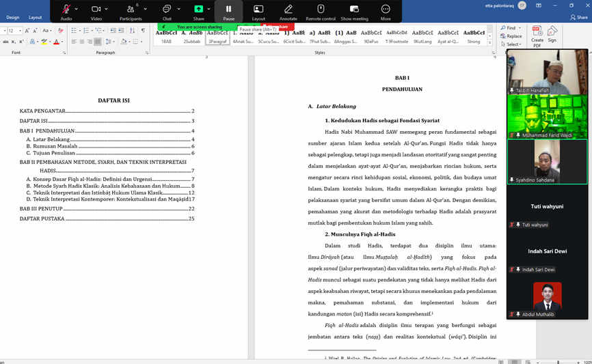Toggle justify alignment

(x=98, y=42)
